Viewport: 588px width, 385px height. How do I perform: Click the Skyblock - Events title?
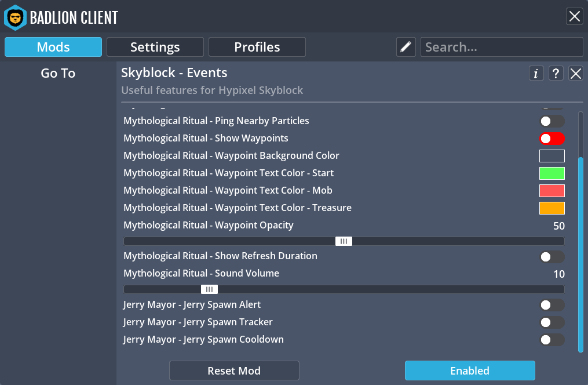[x=174, y=72]
